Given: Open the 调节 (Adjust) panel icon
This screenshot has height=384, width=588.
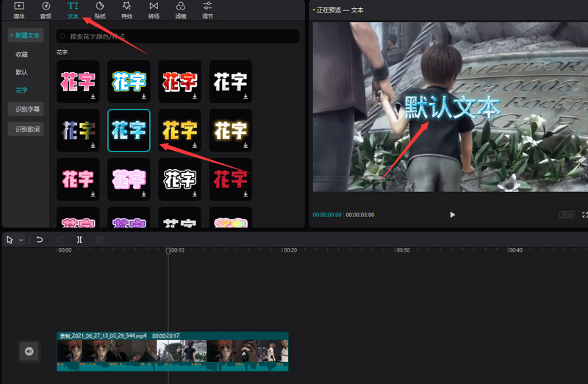Looking at the screenshot, I should (207, 10).
